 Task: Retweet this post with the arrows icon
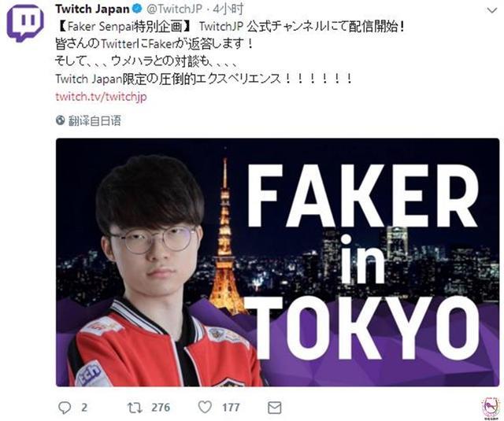pos(135,408)
